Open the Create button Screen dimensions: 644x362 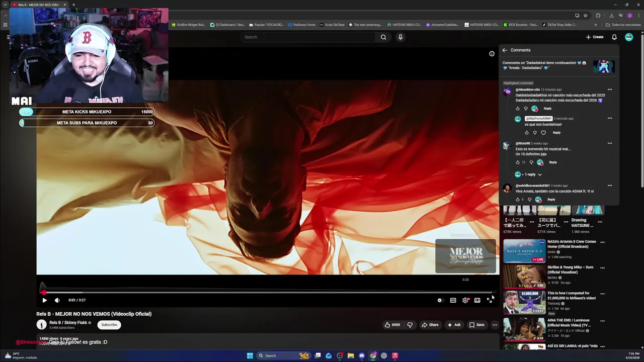595,37
